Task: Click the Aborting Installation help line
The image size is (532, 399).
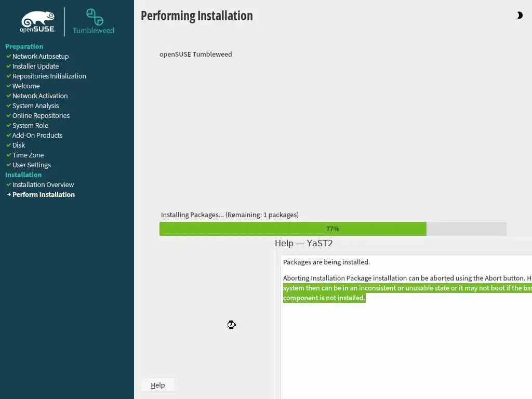Action: pyautogui.click(x=407, y=278)
